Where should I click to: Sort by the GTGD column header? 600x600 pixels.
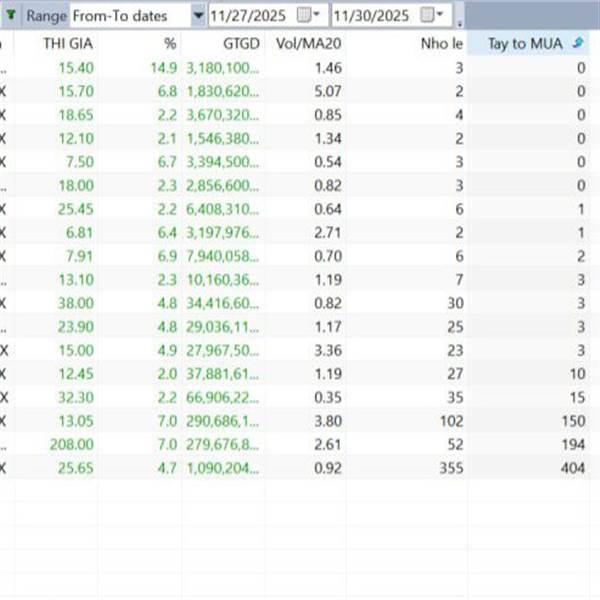(x=241, y=44)
